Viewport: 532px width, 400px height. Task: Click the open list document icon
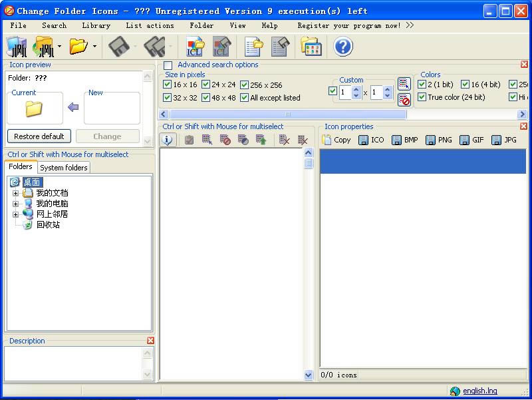254,47
